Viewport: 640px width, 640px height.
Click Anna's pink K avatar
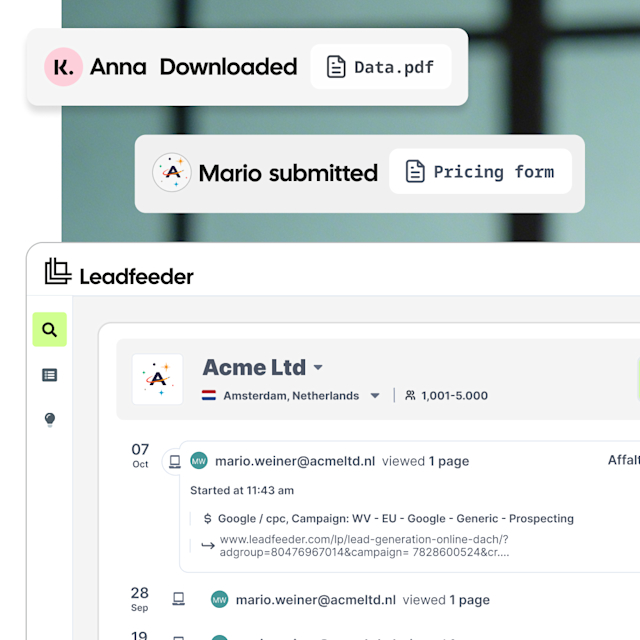click(x=63, y=67)
